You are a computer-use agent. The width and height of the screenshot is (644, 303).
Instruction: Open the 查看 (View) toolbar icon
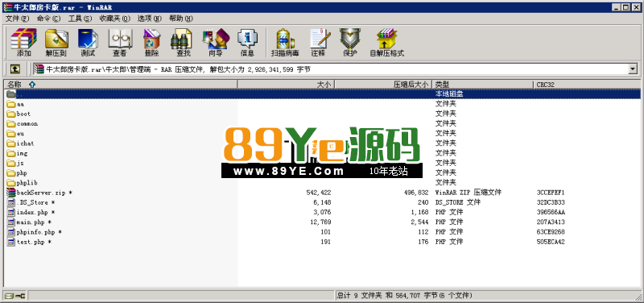(x=120, y=43)
